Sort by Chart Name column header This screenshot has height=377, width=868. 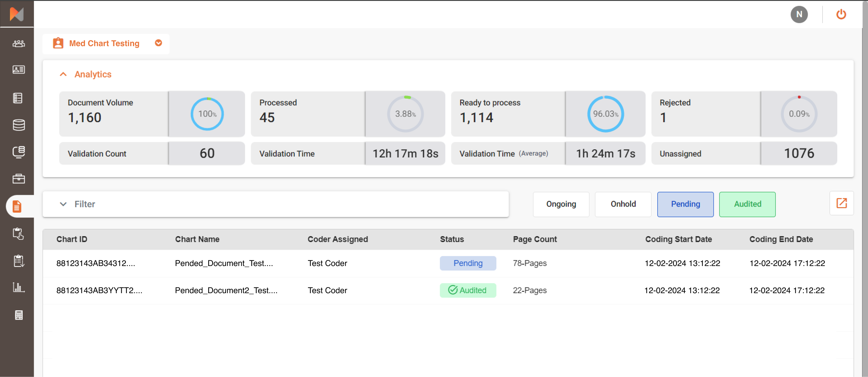coord(197,239)
